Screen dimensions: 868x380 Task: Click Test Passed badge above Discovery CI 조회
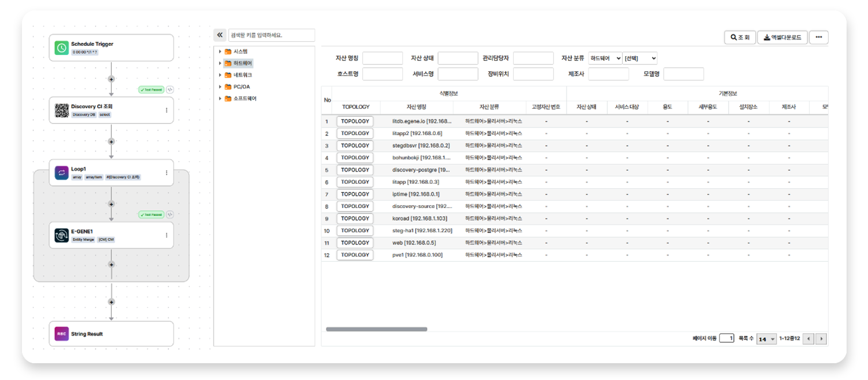point(151,90)
